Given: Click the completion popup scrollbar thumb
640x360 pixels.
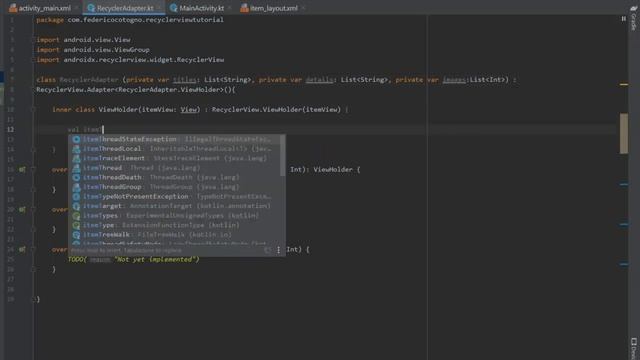Looking at the screenshot, I should pyautogui.click(x=282, y=156).
